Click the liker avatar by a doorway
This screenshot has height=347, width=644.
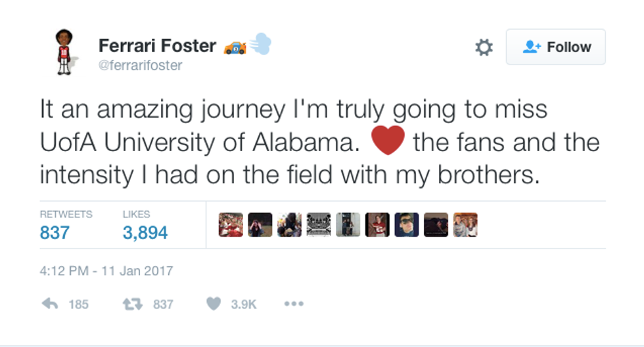click(348, 225)
